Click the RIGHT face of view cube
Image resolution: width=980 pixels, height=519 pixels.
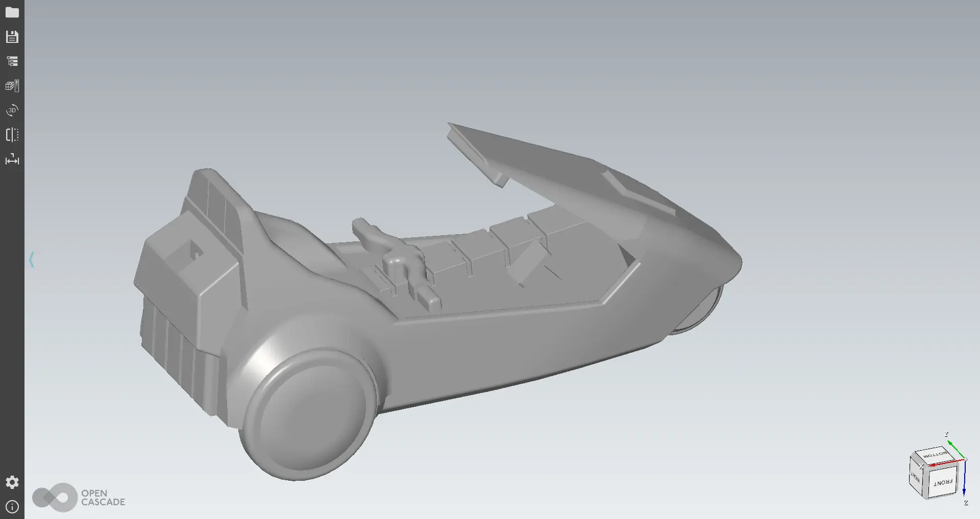point(916,478)
